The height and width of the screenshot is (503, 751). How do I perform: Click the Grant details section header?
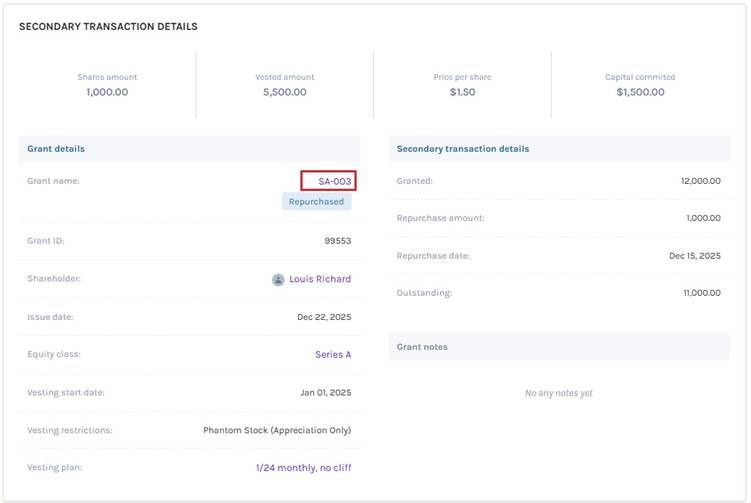point(189,149)
